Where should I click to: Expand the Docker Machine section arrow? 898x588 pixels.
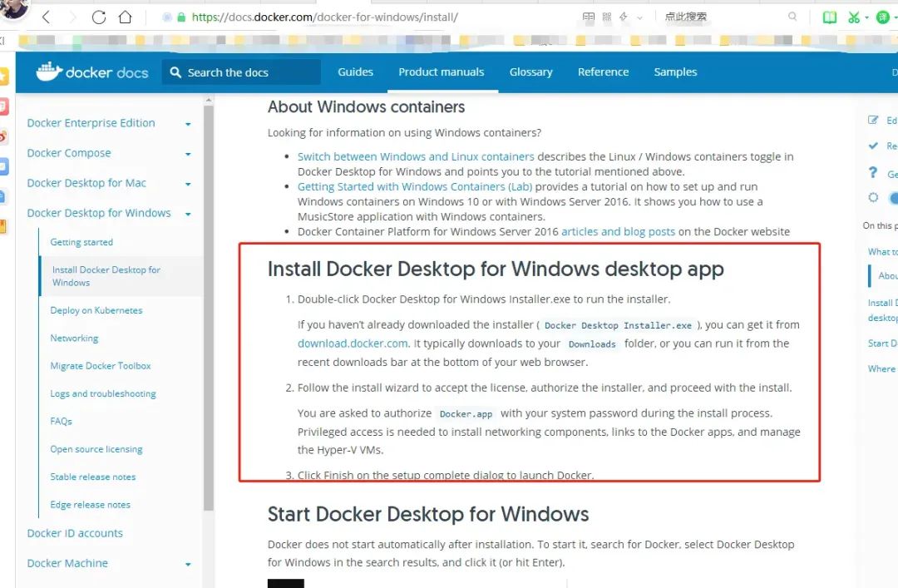pos(188,565)
